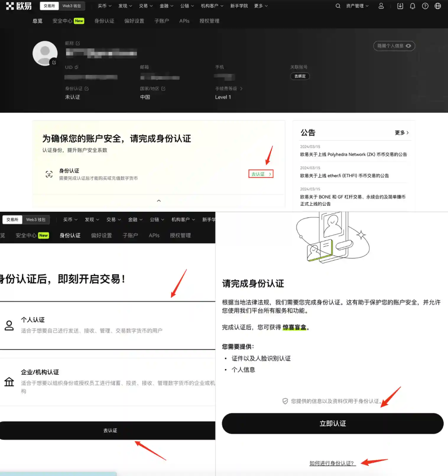448x476 pixels.
Task: Open the help question mark icon
Action: tap(425, 6)
